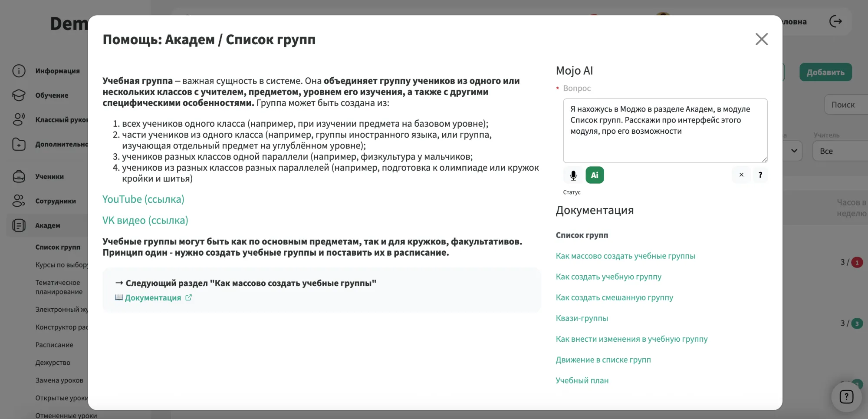
Task: Open the Документация external link
Action: pos(153,298)
